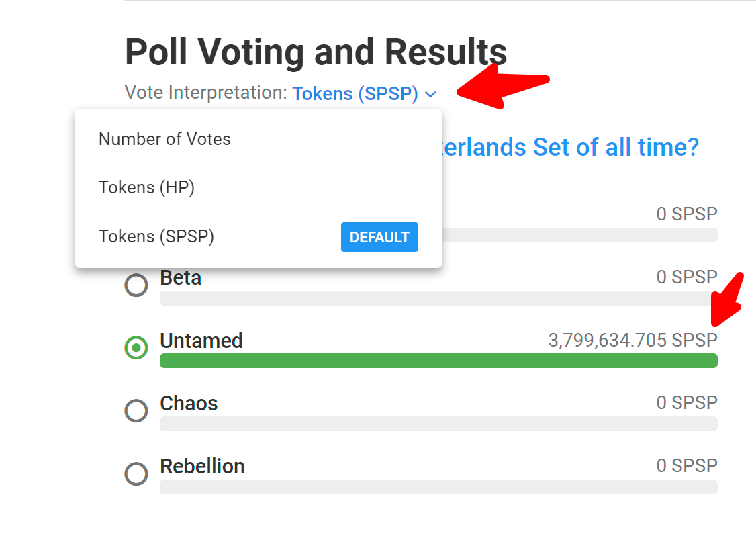756x542 pixels.
Task: Click the Chaos option label
Action: click(189, 404)
